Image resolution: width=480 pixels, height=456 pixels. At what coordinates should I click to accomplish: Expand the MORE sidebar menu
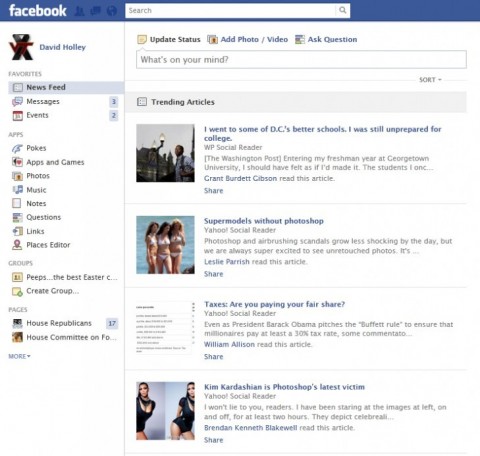(19, 356)
